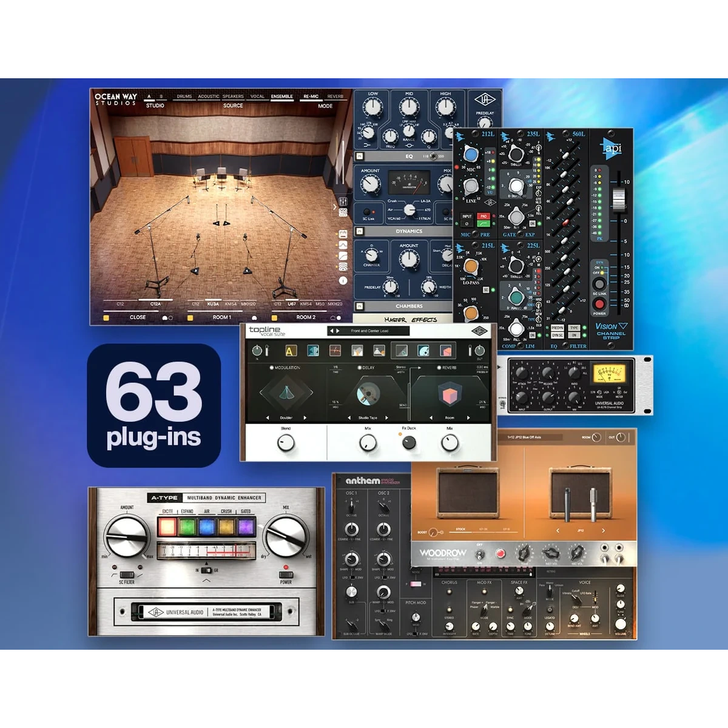Choose the U67 mic for Room 2
Image resolution: width=728 pixels, height=728 pixels.
point(292,304)
